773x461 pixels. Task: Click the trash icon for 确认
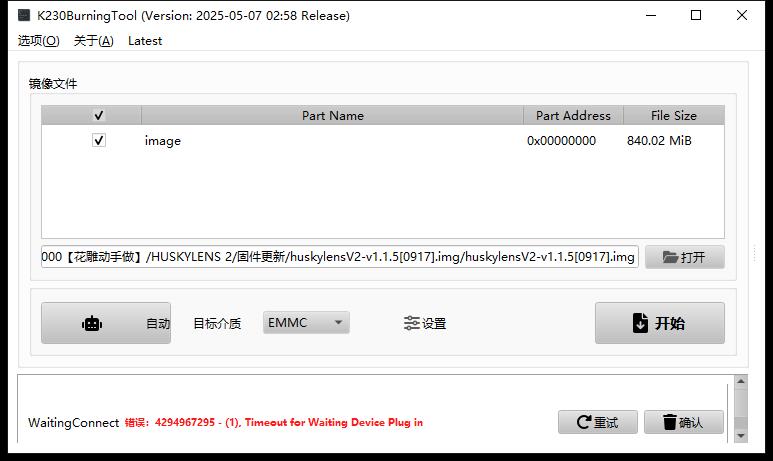[669, 422]
